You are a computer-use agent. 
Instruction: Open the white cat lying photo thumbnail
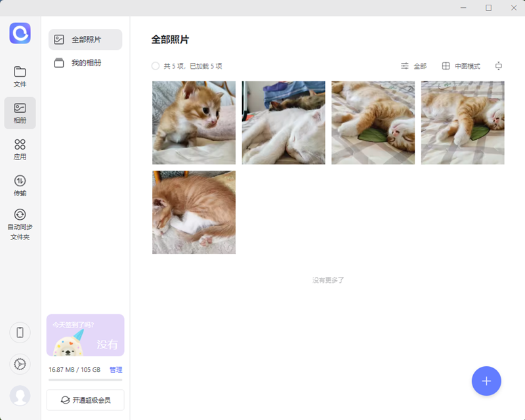point(283,123)
